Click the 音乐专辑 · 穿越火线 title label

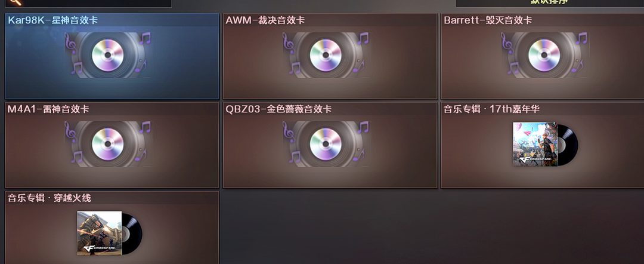pyautogui.click(x=49, y=198)
